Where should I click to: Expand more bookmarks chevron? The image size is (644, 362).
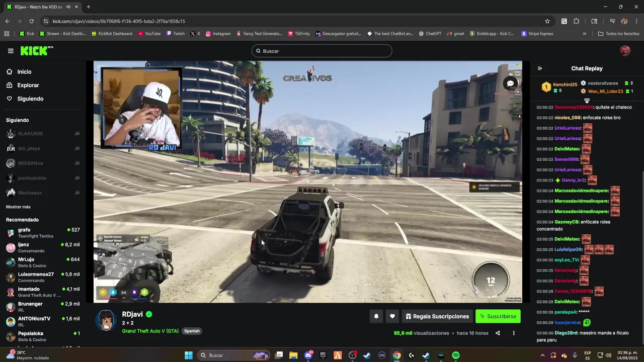pyautogui.click(x=584, y=34)
